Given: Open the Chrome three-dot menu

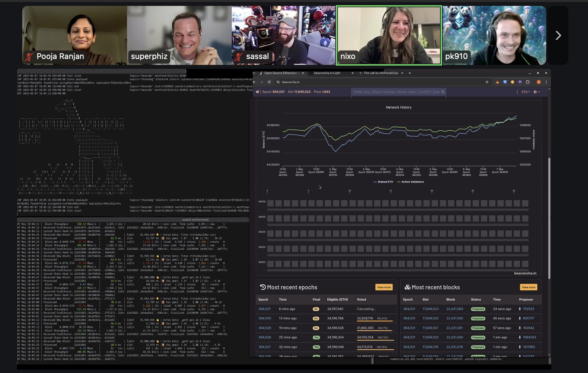Looking at the screenshot, I should click(546, 82).
